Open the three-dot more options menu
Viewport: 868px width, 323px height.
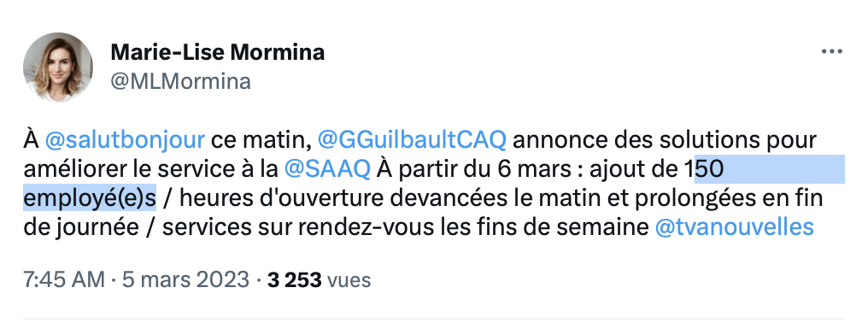[x=831, y=52]
